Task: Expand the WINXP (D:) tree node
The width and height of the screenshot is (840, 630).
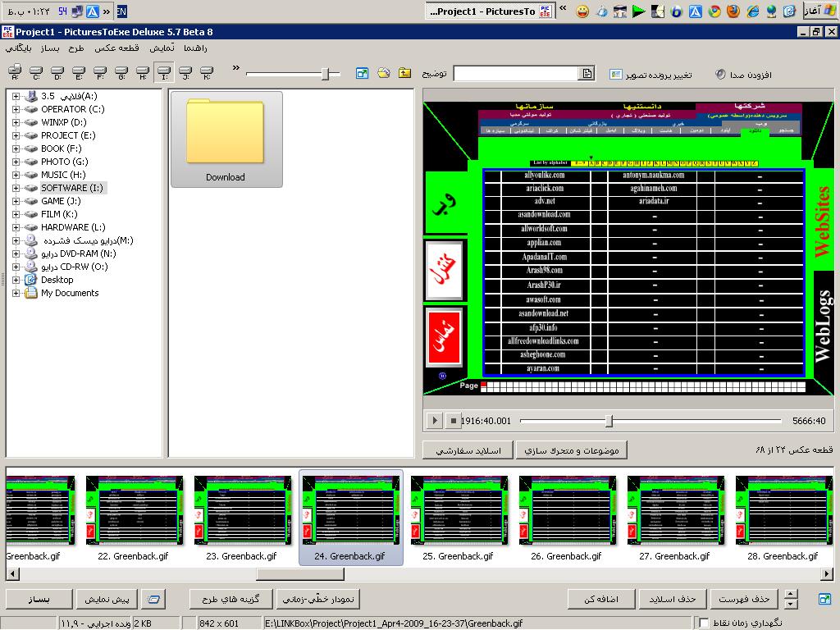Action: (16, 123)
